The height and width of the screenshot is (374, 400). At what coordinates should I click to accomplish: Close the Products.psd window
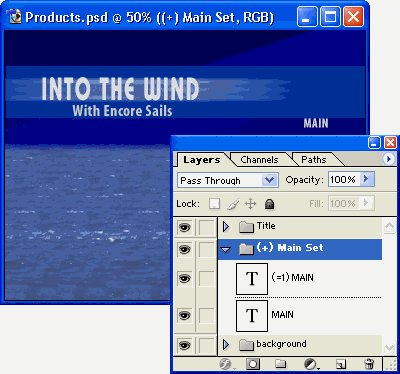click(x=353, y=17)
